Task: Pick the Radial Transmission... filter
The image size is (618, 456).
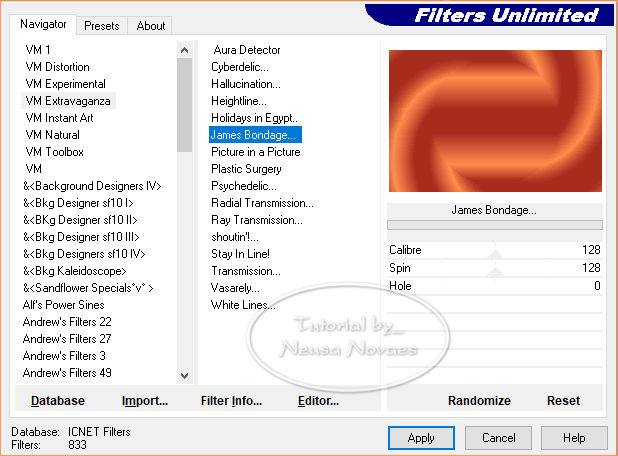Action: click(262, 203)
